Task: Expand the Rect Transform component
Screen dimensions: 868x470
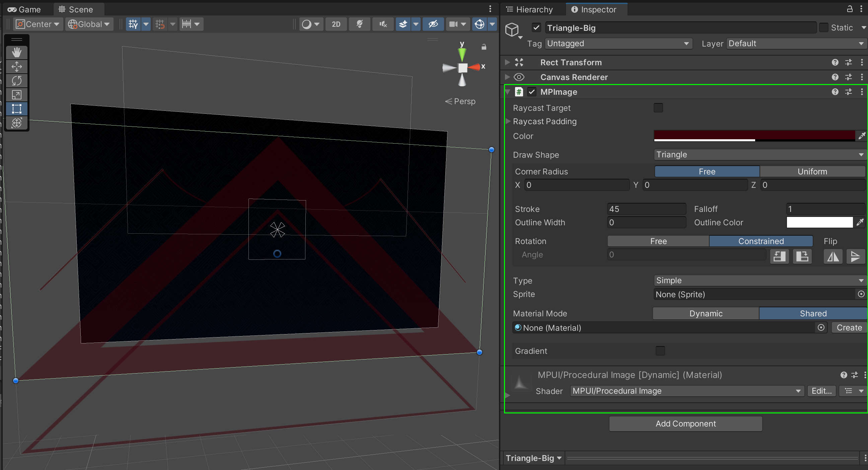Action: [x=507, y=62]
